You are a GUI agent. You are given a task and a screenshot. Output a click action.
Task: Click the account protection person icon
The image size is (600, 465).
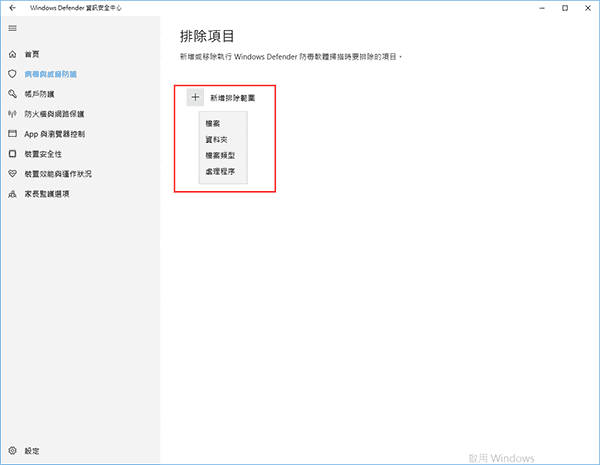12,94
